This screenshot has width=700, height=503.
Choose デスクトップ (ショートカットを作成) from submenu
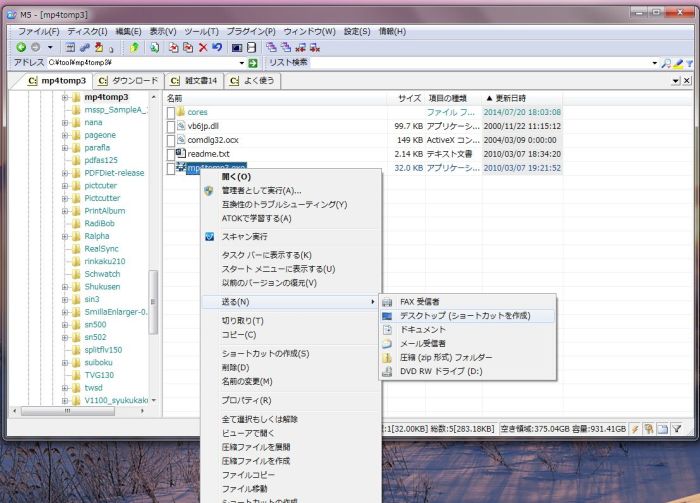(x=463, y=315)
